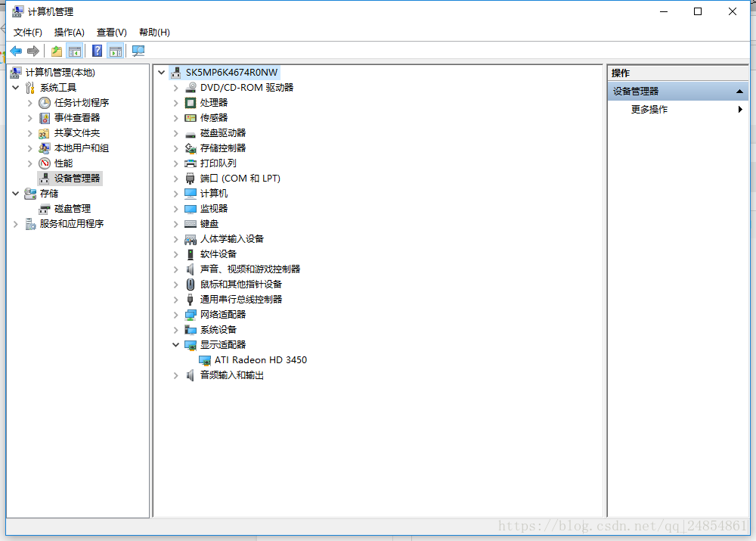The width and height of the screenshot is (756, 541).
Task: Collapse the 存储 node in left tree
Action: coord(15,194)
